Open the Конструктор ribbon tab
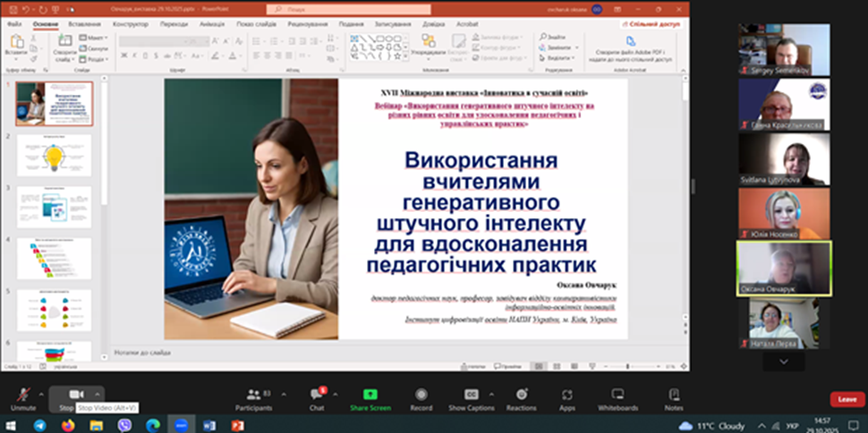 (x=131, y=24)
